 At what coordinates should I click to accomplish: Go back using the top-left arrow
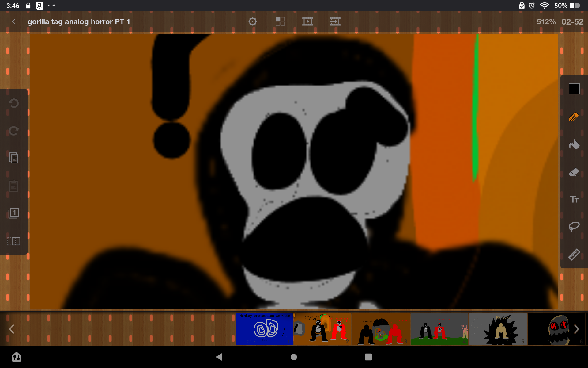[14, 22]
